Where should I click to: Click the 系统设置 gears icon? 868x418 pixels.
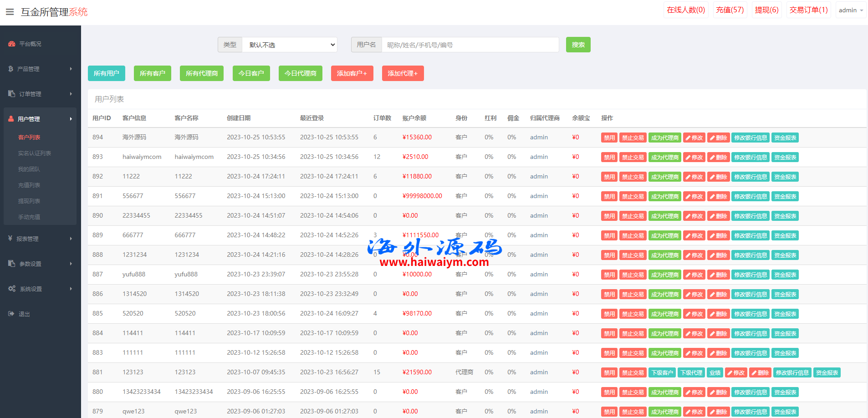[x=12, y=289]
